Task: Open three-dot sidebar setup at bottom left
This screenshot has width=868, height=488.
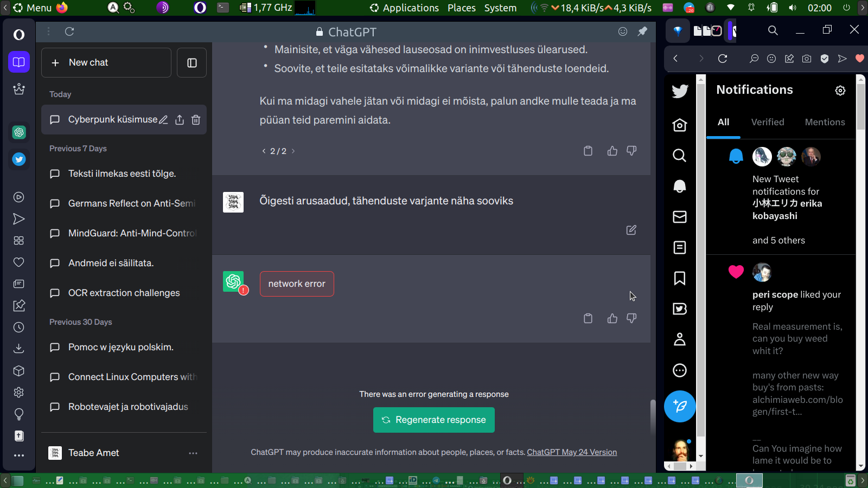Action: pyautogui.click(x=19, y=455)
